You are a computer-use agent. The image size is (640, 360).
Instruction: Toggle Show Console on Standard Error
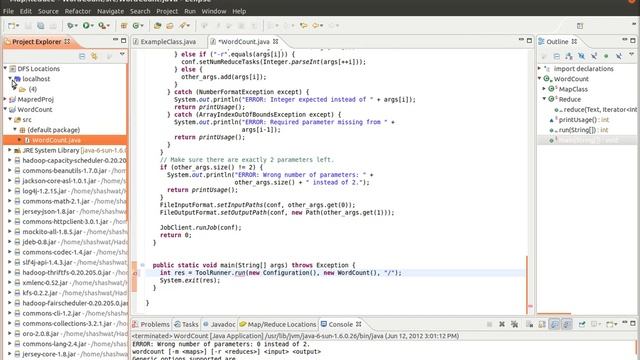click(567, 324)
